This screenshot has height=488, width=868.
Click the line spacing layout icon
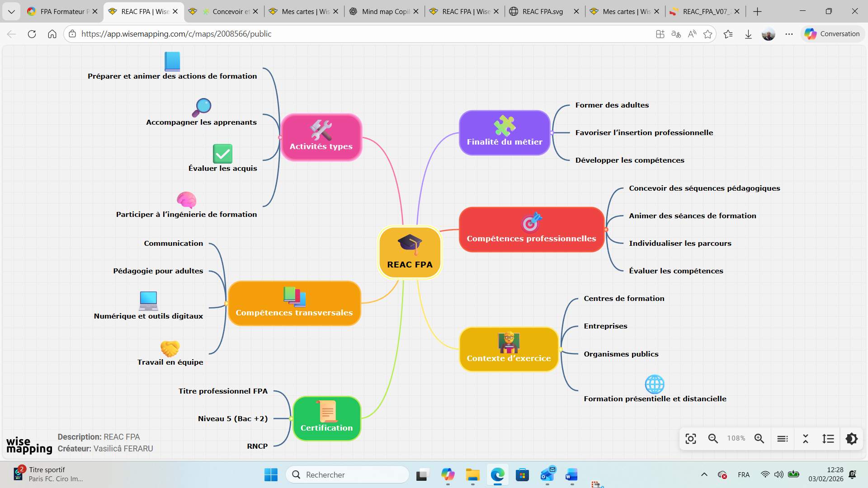point(828,439)
